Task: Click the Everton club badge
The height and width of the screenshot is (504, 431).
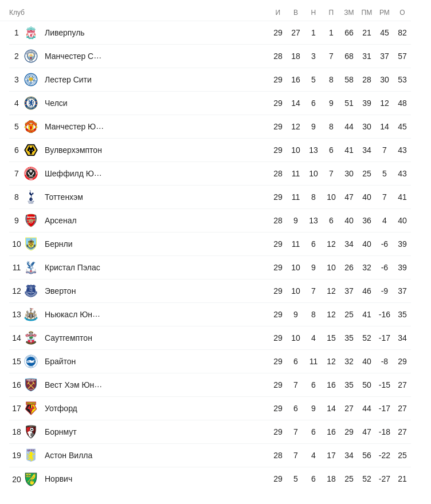Action: (31, 291)
